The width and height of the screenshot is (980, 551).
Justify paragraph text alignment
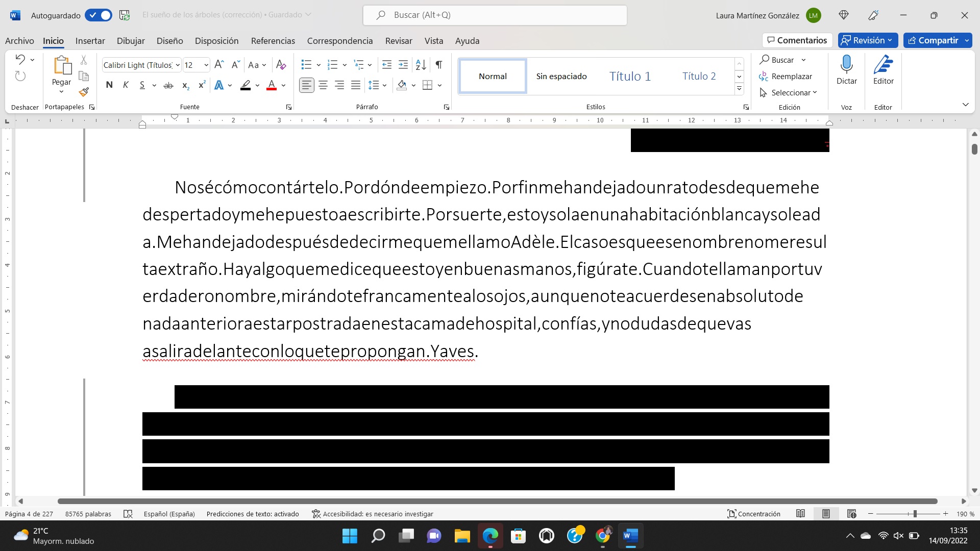tap(356, 85)
